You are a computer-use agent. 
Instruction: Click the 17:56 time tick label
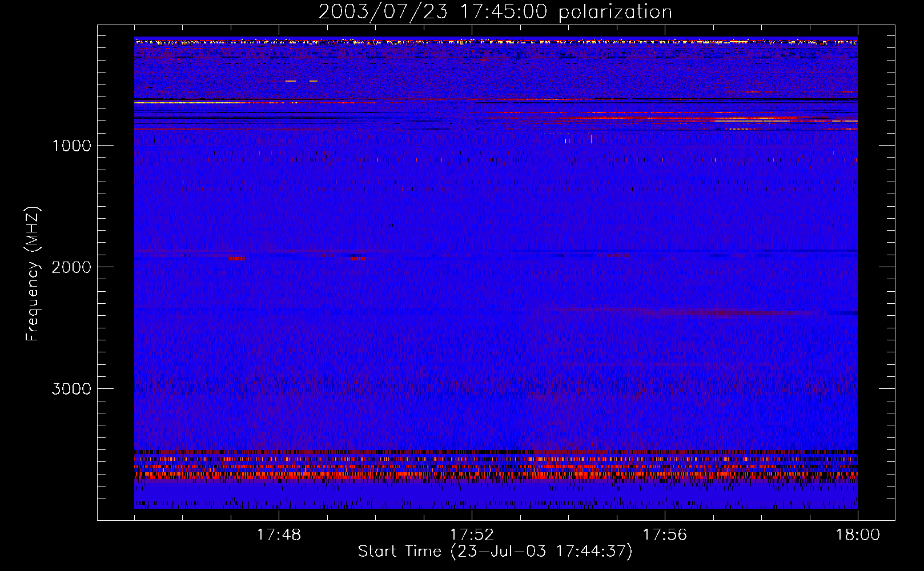point(665,535)
